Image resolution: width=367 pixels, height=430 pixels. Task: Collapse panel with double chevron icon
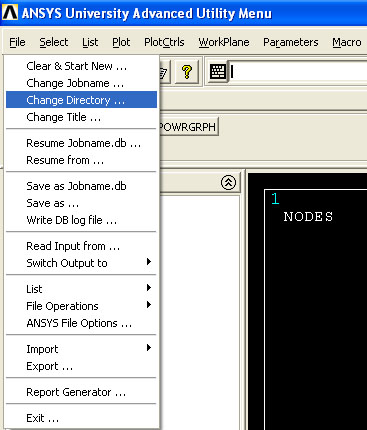click(228, 182)
